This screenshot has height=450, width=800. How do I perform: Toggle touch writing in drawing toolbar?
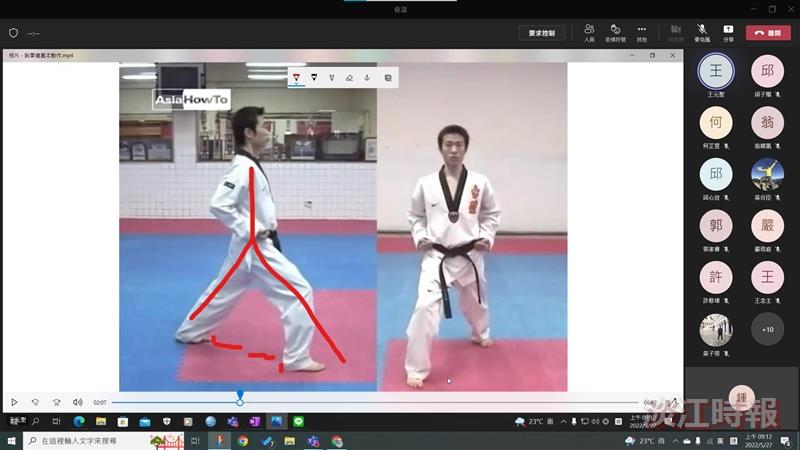pos(367,78)
